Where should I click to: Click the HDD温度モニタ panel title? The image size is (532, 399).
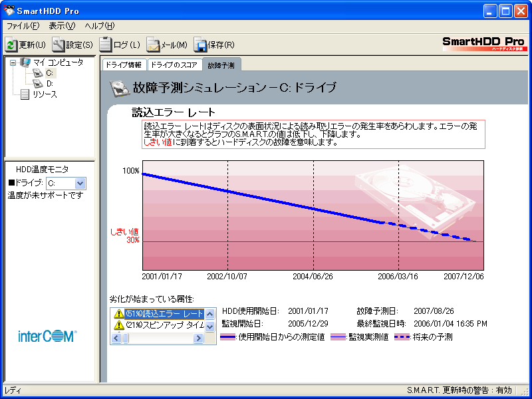42,169
